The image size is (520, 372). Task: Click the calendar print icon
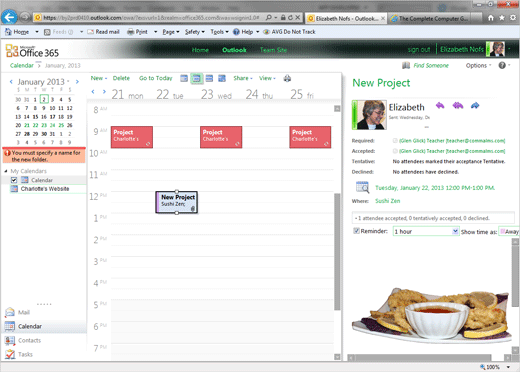287,78
